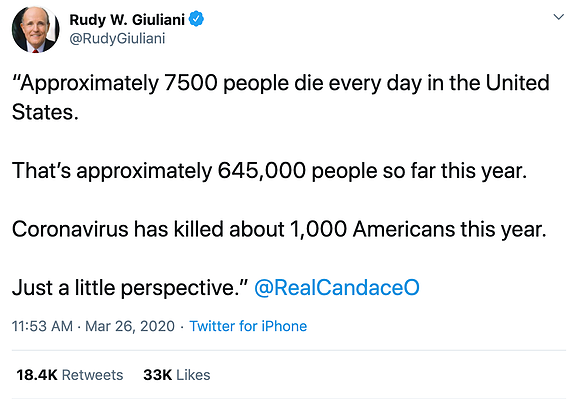Screen dimensions: 569x399
Task: Open the @RealCandaceO mention
Action: (x=337, y=287)
